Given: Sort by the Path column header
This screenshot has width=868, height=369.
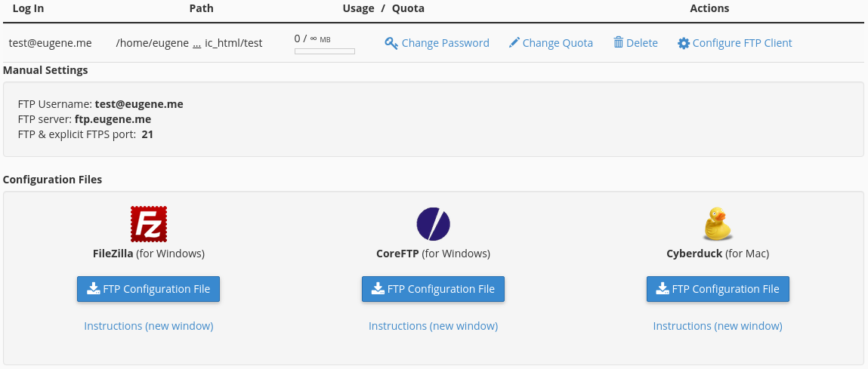Looking at the screenshot, I should pos(201,8).
